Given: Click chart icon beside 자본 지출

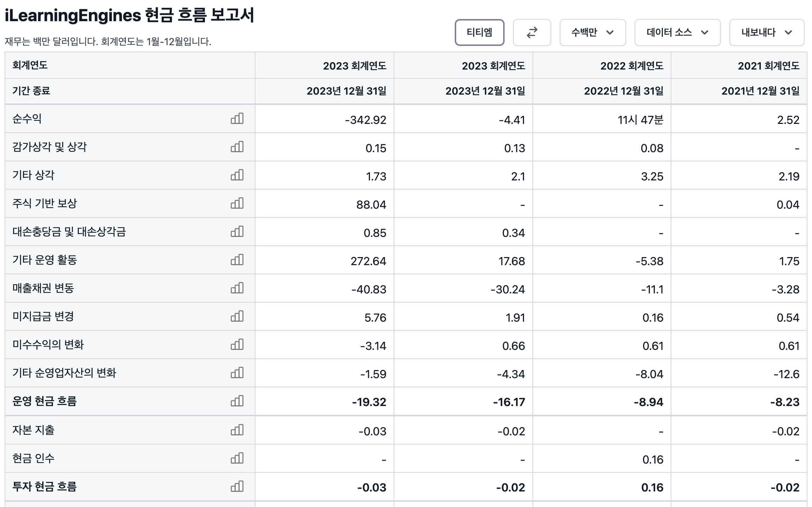Looking at the screenshot, I should coord(237,430).
